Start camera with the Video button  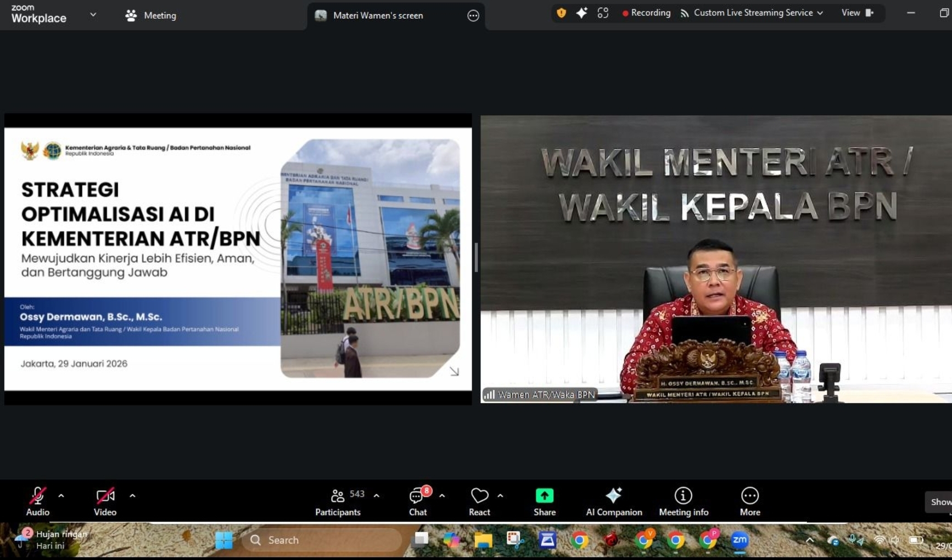click(105, 501)
